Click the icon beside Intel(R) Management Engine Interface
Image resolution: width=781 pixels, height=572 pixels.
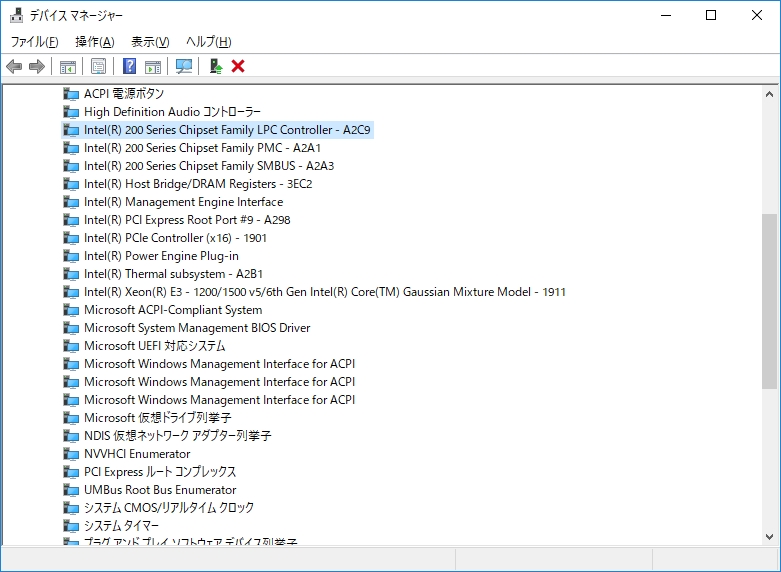[71, 202]
